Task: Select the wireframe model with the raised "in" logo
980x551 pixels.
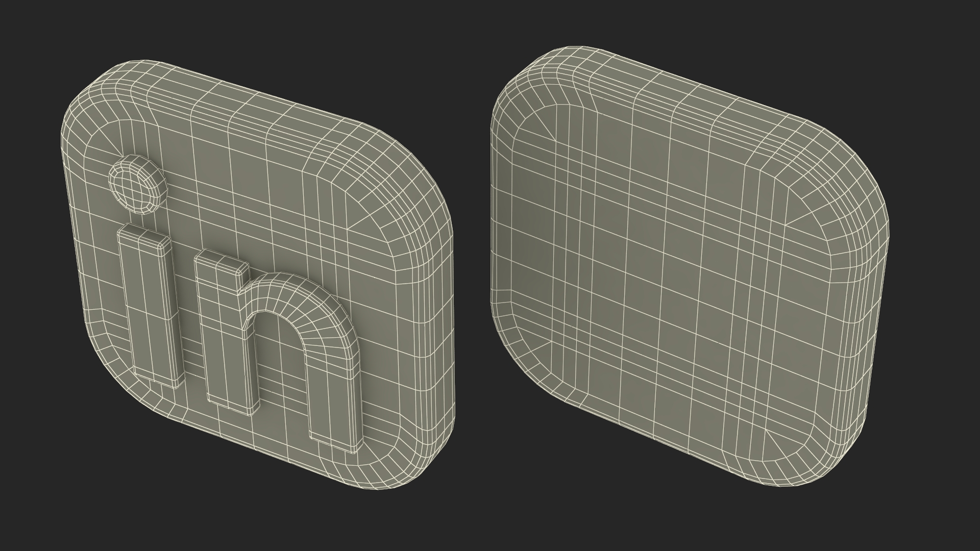Action: (x=257, y=274)
